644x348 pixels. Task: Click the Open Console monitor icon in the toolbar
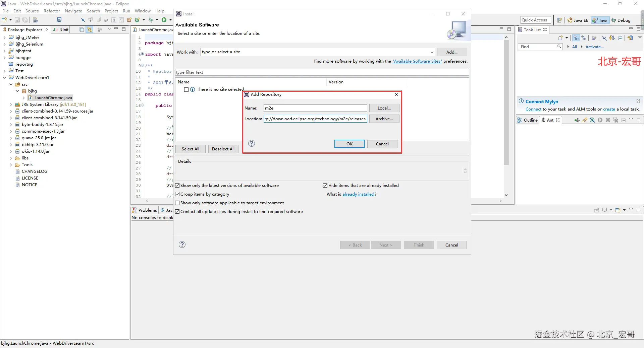tap(59, 20)
